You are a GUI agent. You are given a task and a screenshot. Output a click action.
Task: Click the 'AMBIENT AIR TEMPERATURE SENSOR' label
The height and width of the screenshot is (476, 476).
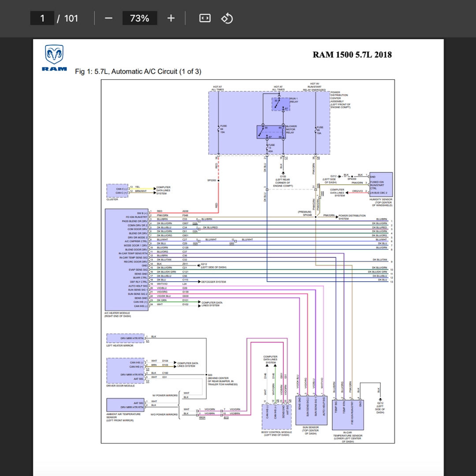123,417
